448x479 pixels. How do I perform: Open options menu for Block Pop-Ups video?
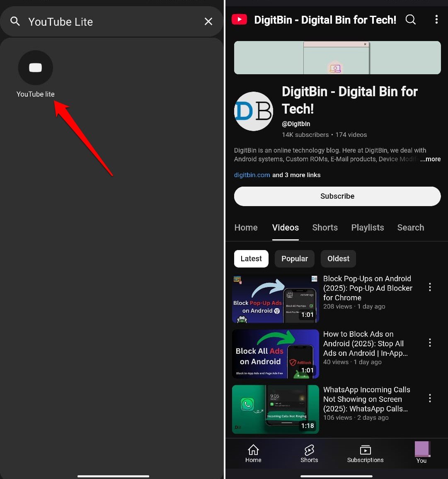(x=430, y=287)
